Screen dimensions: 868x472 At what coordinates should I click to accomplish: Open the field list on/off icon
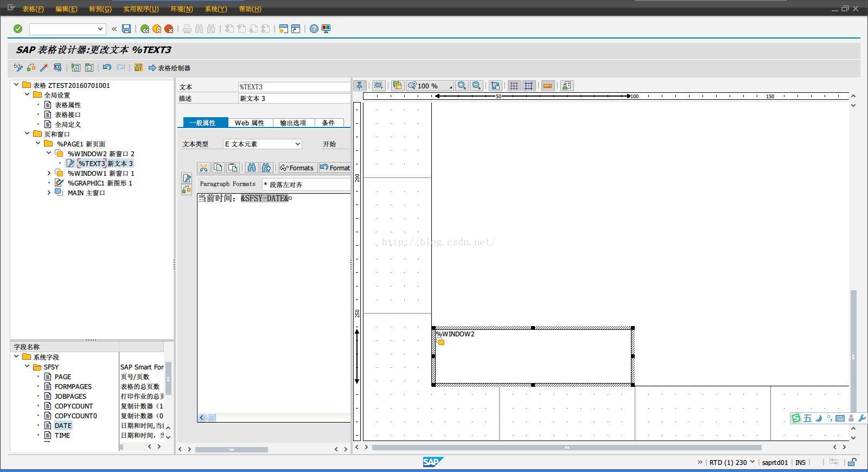[x=138, y=68]
